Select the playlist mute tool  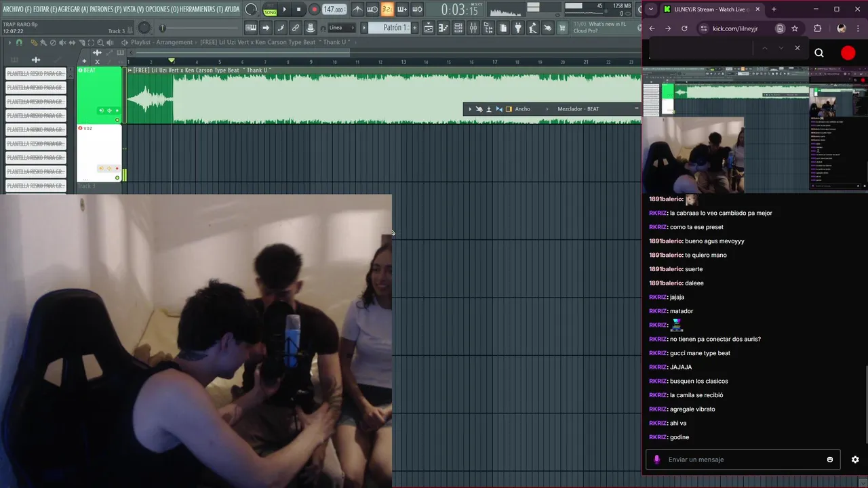(62, 42)
